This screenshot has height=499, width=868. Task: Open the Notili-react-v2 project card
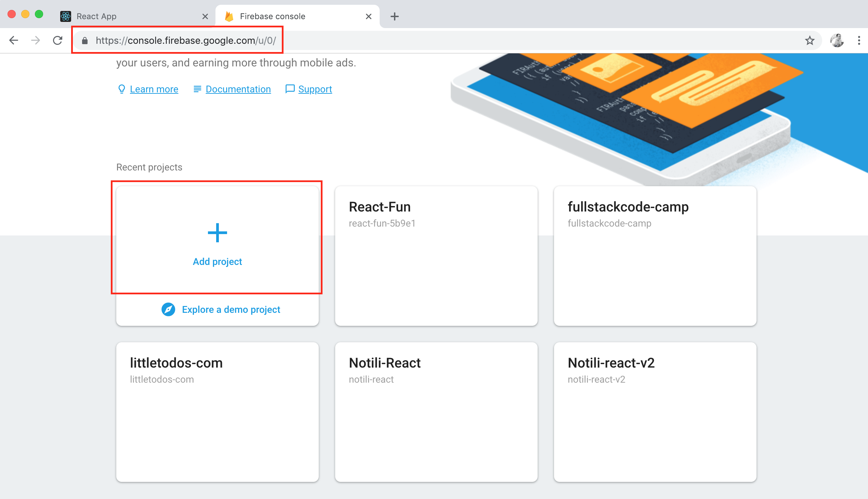655,412
